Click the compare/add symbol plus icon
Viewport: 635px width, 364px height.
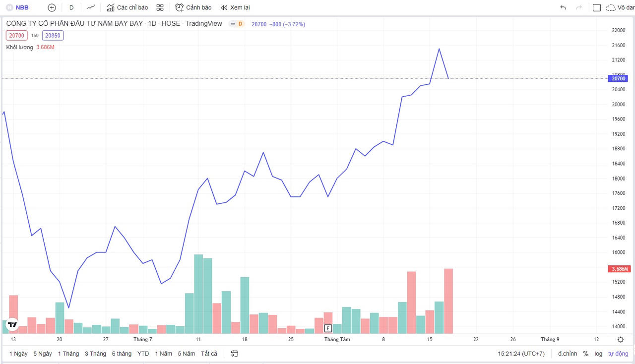[52, 7]
